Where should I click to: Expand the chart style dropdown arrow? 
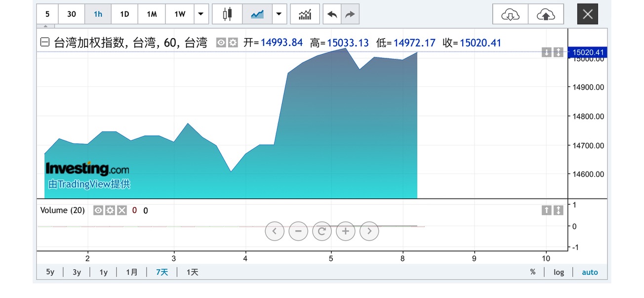[x=279, y=14]
